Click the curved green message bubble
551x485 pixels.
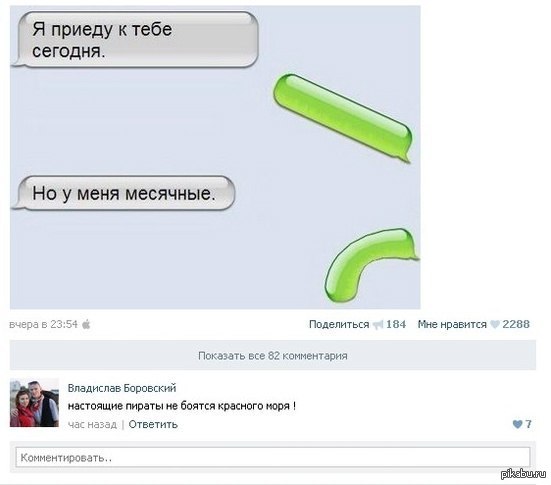[371, 265]
